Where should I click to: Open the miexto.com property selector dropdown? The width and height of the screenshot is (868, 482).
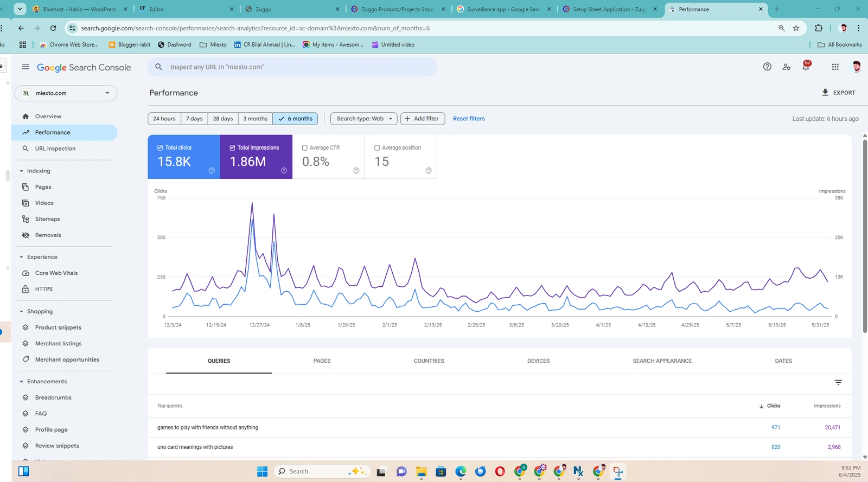[x=66, y=93]
